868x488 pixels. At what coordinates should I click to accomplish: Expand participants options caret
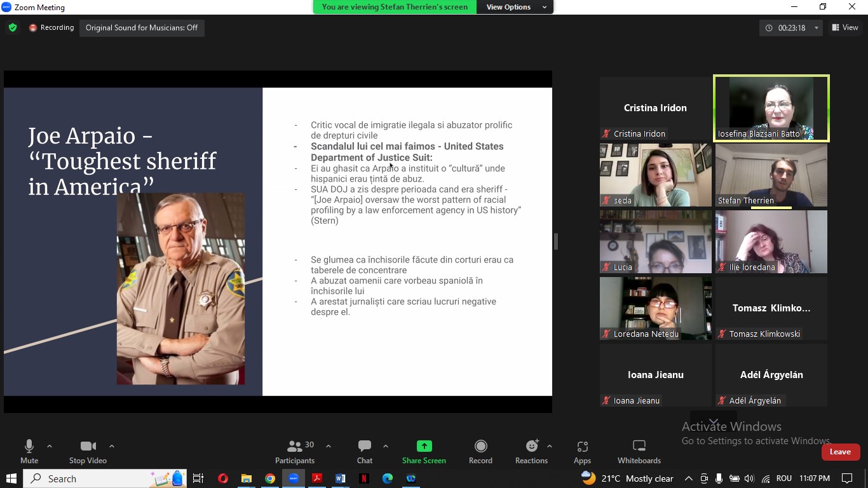[x=329, y=446]
